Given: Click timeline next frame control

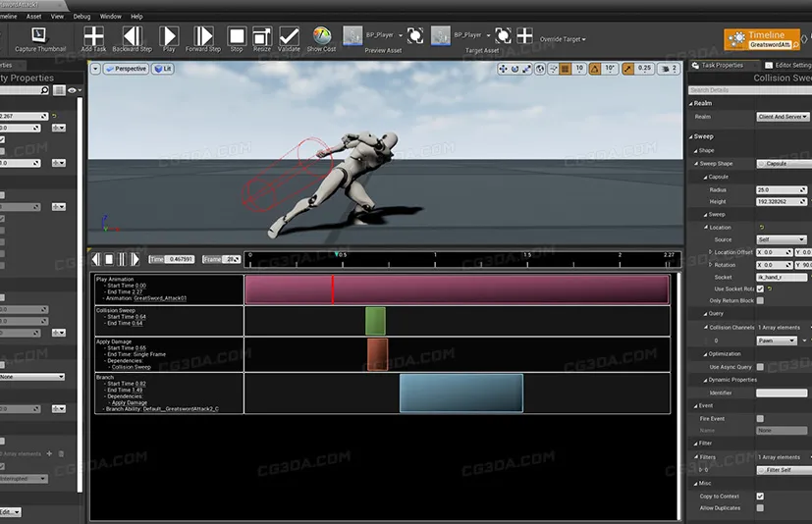Looking at the screenshot, I should [x=135, y=259].
